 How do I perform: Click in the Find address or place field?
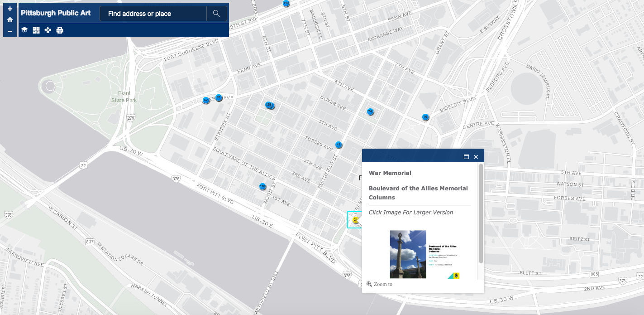(x=153, y=14)
